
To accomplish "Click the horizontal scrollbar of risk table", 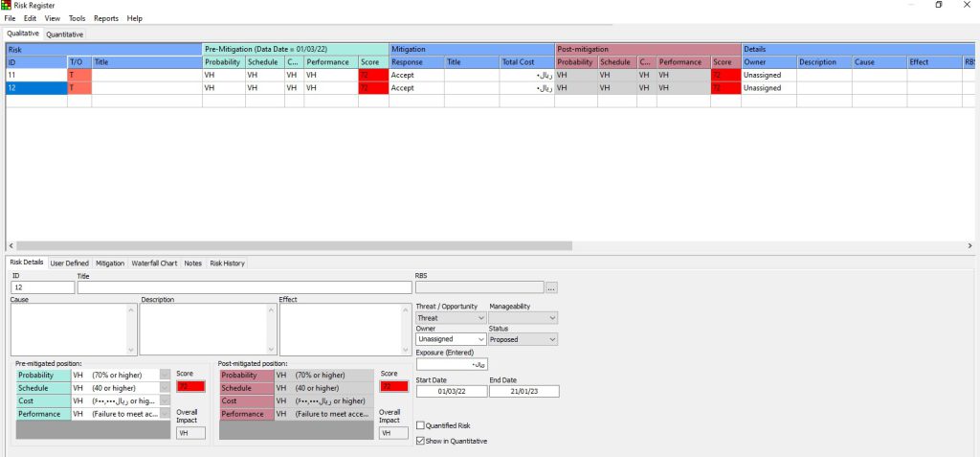I will [294, 246].
